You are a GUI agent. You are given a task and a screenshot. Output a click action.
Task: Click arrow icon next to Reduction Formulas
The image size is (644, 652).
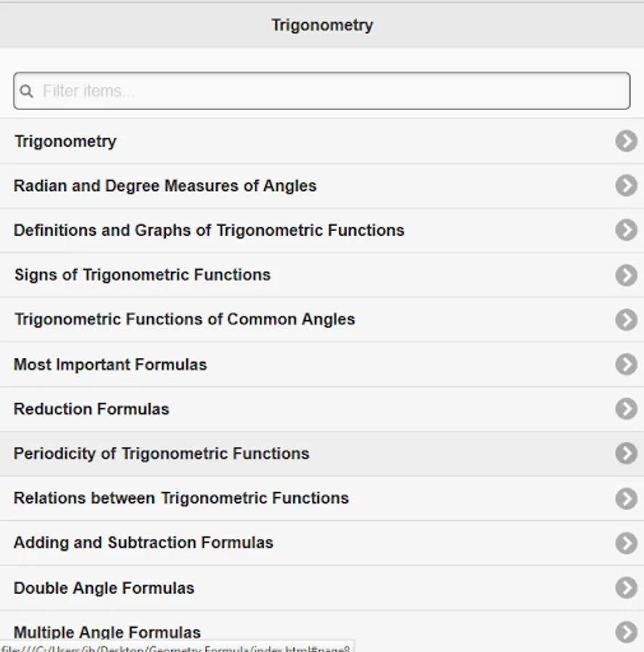point(626,409)
